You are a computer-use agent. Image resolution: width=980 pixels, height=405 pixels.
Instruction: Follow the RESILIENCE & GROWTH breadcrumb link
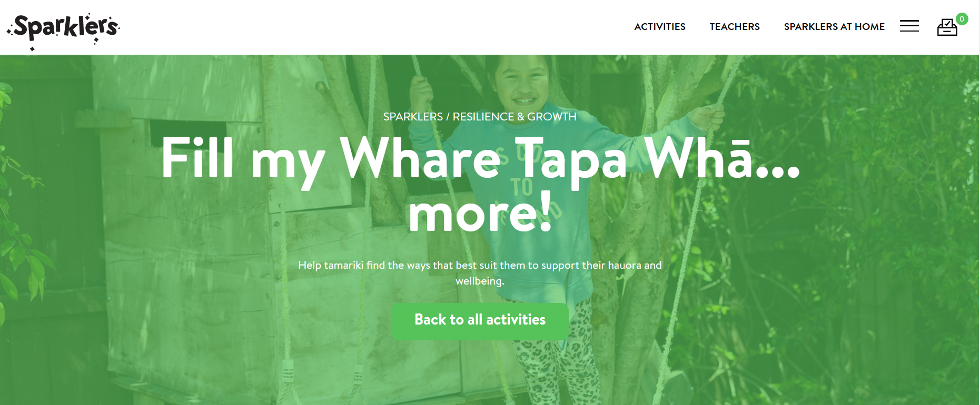point(514,117)
